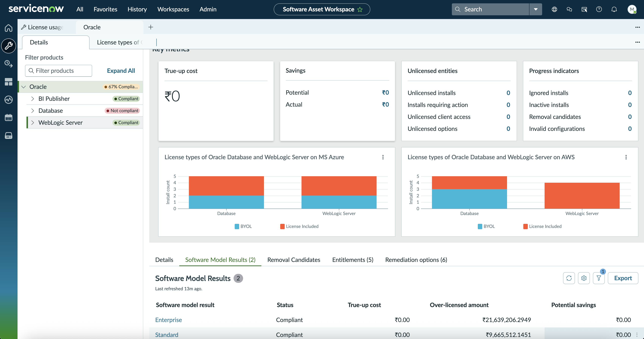
Task: Open row actions menu for Standard row
Action: [x=637, y=335]
